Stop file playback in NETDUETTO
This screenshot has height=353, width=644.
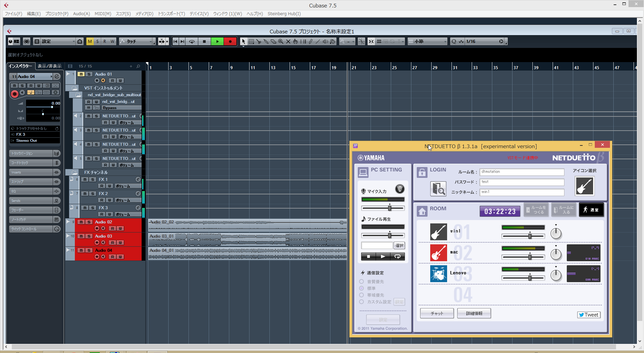tap(369, 256)
